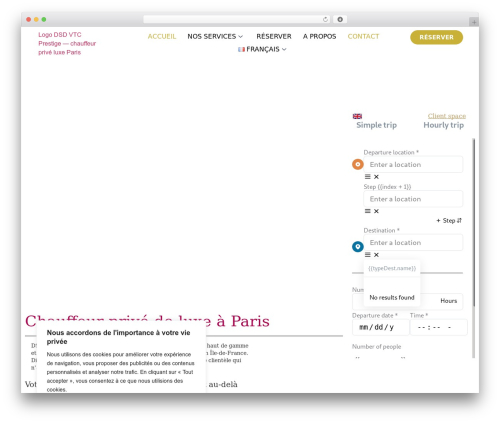Reload the page in the browser bar
Screen dimensions: 500x423
(x=325, y=19)
